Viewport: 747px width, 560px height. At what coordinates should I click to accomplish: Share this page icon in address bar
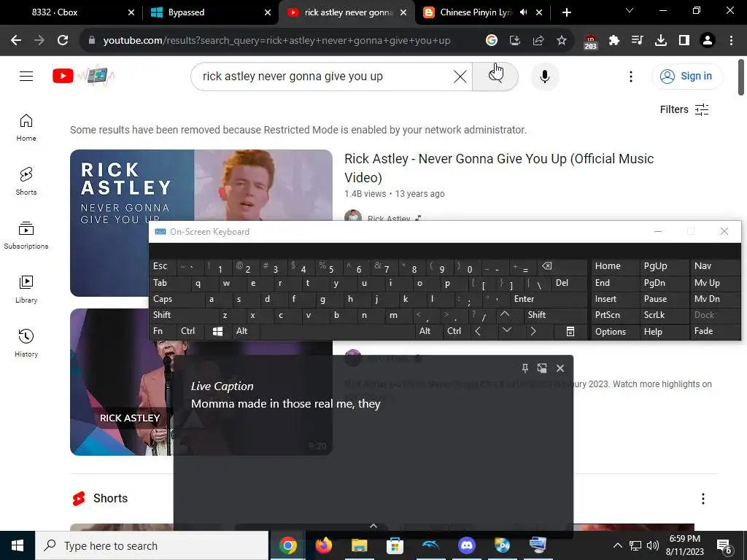538,41
